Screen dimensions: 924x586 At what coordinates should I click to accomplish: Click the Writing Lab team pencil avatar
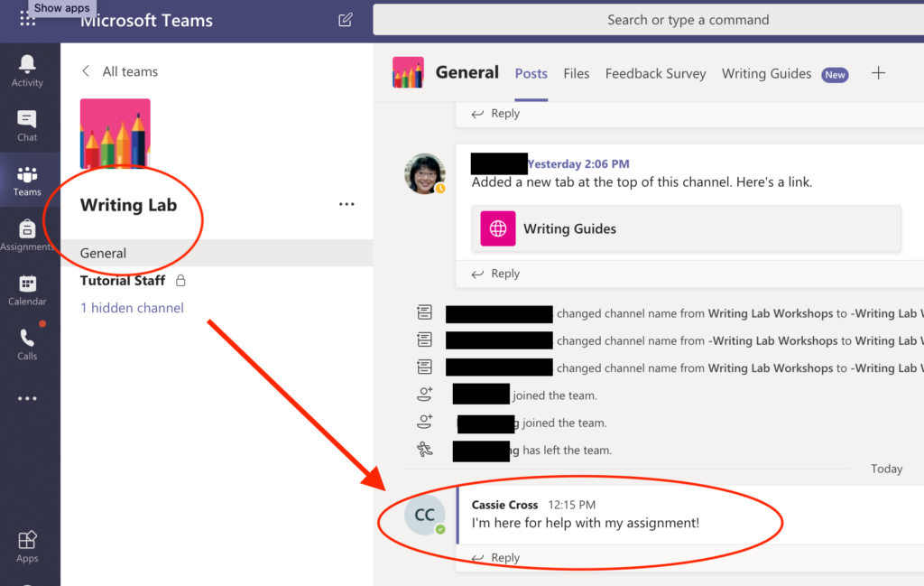[115, 134]
